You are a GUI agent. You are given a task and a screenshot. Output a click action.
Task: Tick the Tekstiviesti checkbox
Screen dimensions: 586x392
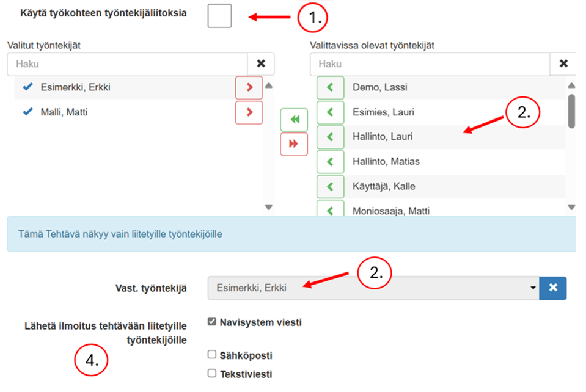212,374
